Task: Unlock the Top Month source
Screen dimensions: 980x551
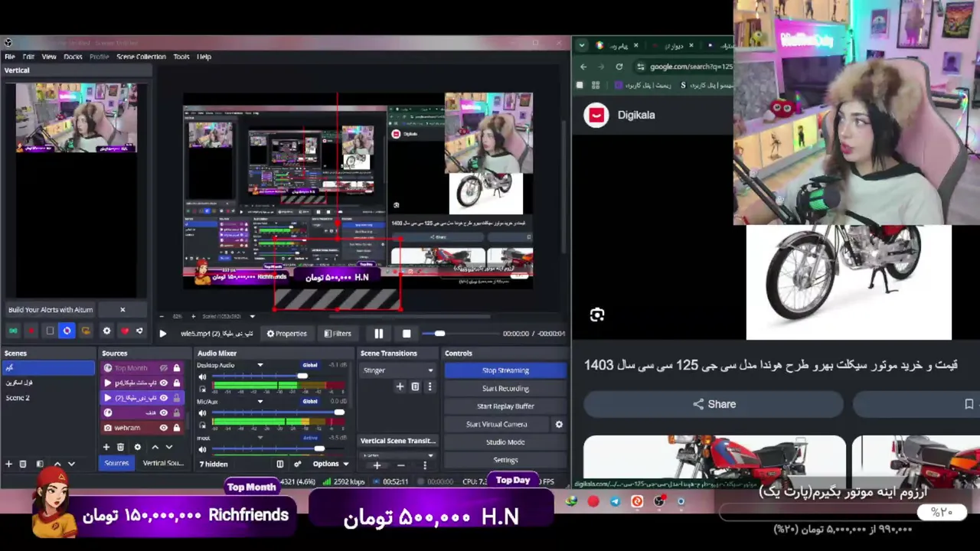Action: (177, 368)
